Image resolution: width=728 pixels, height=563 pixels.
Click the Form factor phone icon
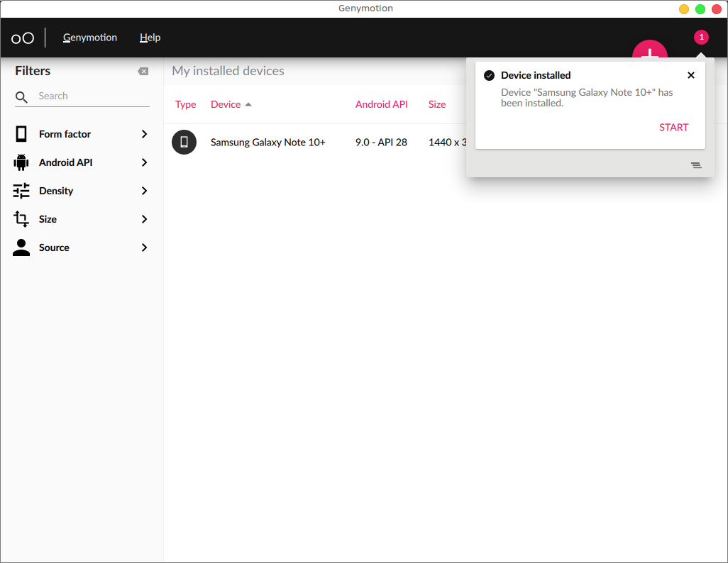21,134
